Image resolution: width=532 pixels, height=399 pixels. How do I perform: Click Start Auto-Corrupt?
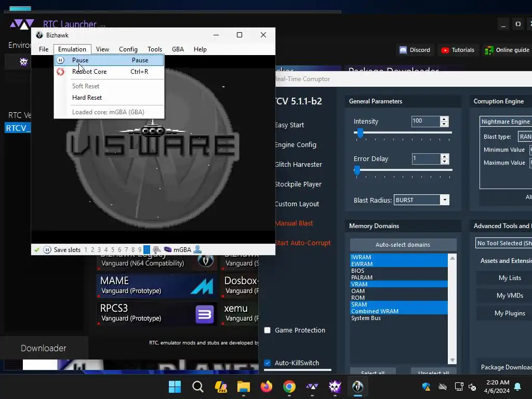(303, 243)
